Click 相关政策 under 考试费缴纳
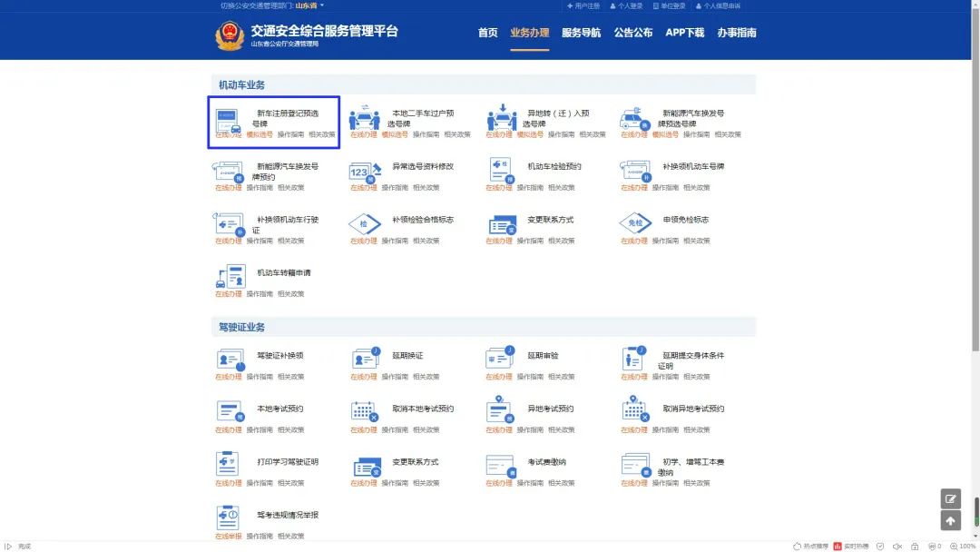Viewport: 980px width, 552px height. (562, 483)
